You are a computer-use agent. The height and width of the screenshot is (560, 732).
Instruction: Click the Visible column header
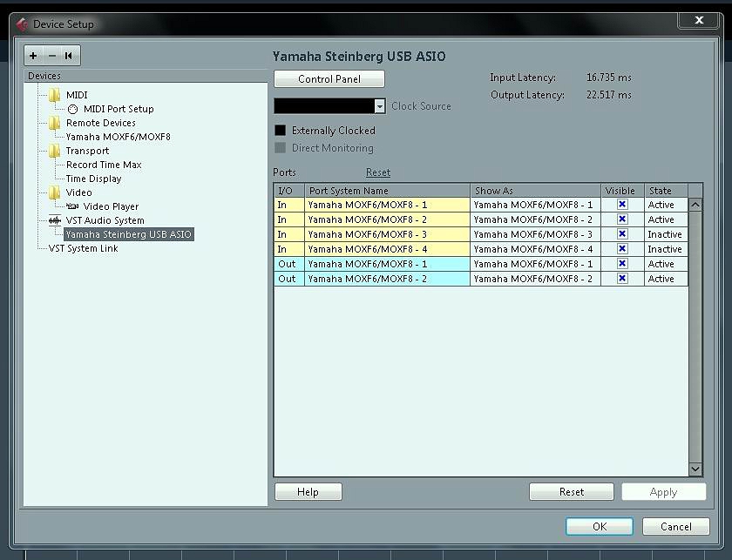pyautogui.click(x=622, y=191)
